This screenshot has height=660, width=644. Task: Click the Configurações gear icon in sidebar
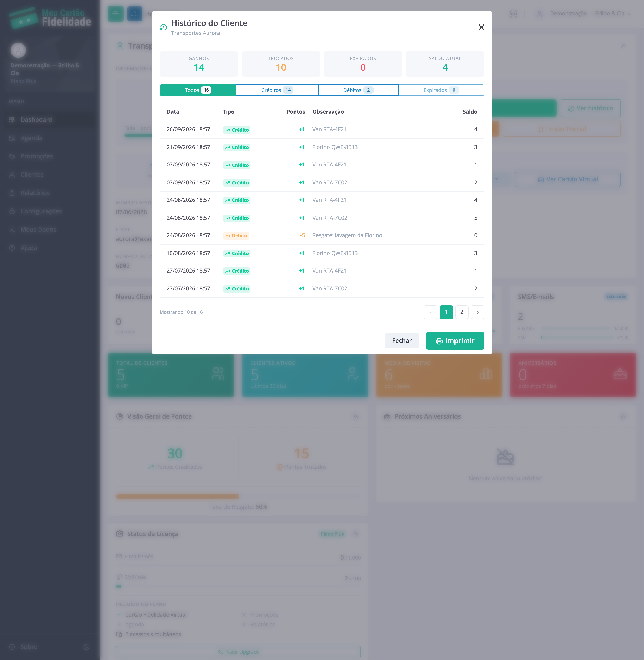[12, 211]
